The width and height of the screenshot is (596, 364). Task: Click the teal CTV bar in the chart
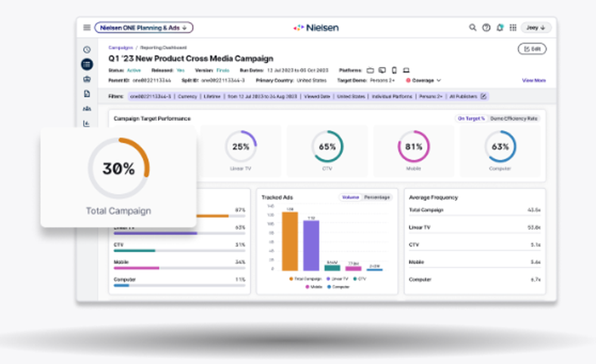[332, 268]
